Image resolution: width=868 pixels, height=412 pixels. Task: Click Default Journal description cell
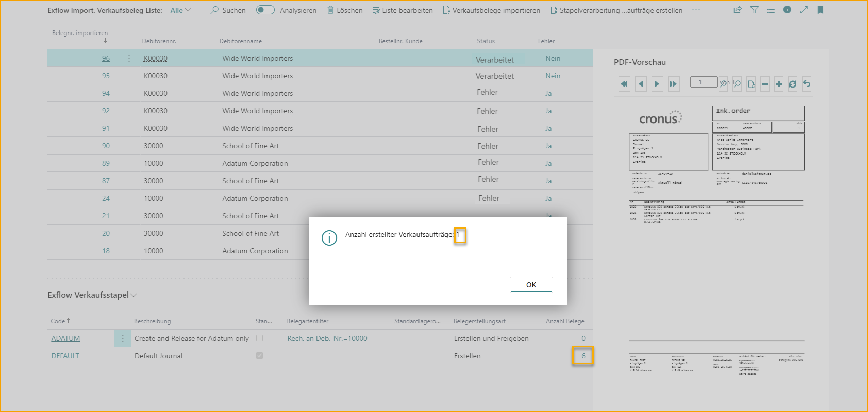point(158,356)
